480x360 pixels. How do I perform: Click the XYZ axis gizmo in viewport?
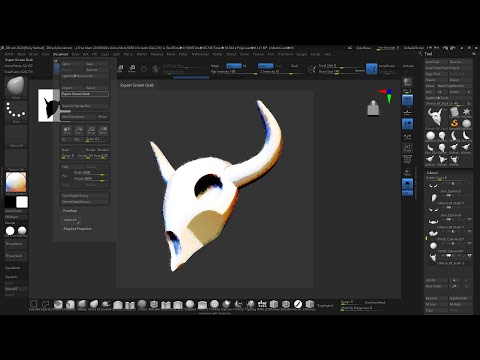click(x=386, y=95)
